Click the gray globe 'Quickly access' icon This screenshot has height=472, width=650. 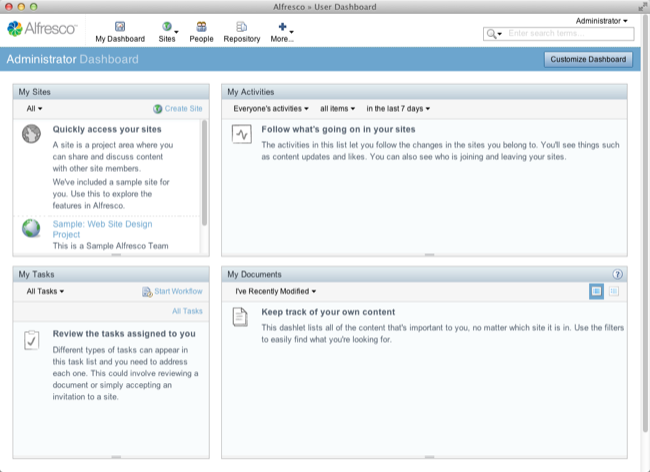tap(31, 134)
